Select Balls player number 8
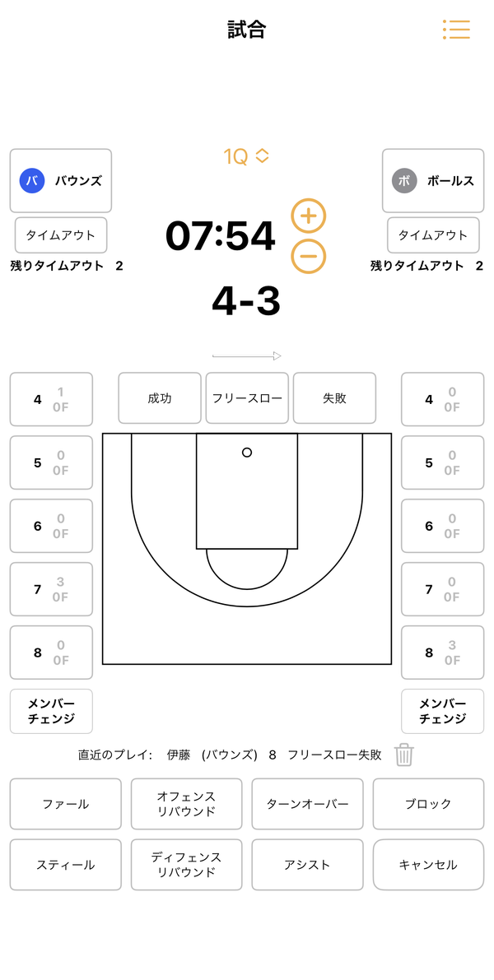494x980 pixels. [443, 653]
